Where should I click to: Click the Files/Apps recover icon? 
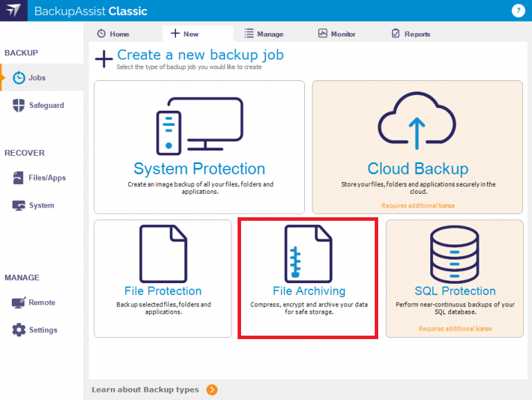[19, 178]
